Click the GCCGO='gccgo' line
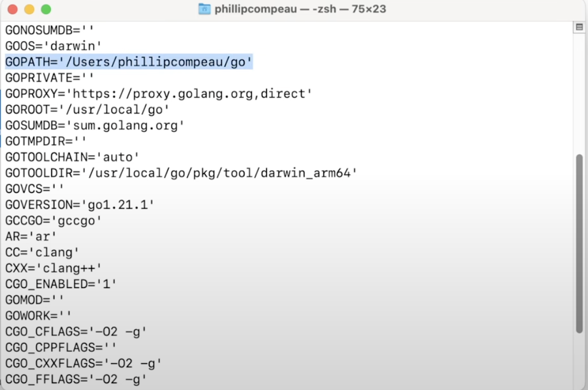 53,220
